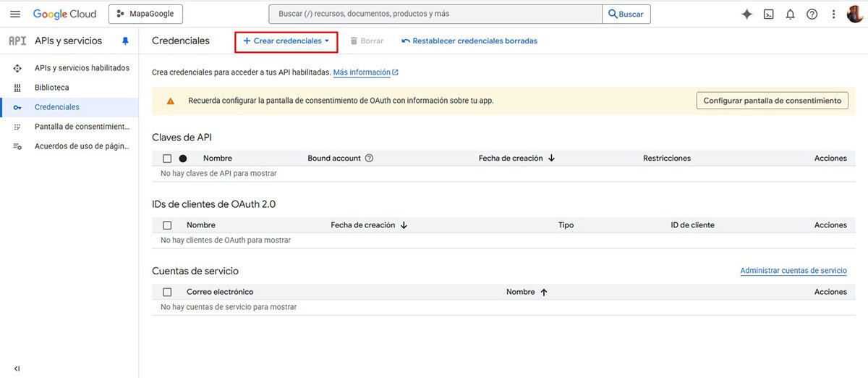This screenshot has height=378, width=868.
Task: Focus the resource search field
Action: click(435, 14)
